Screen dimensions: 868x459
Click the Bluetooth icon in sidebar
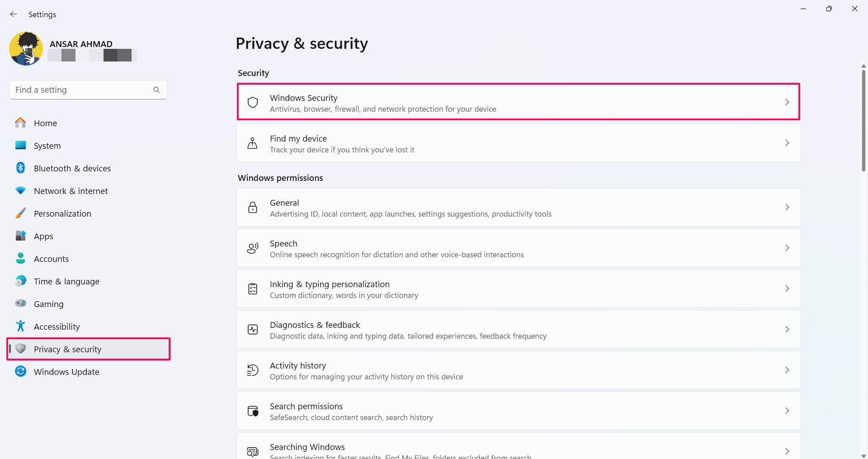20,168
